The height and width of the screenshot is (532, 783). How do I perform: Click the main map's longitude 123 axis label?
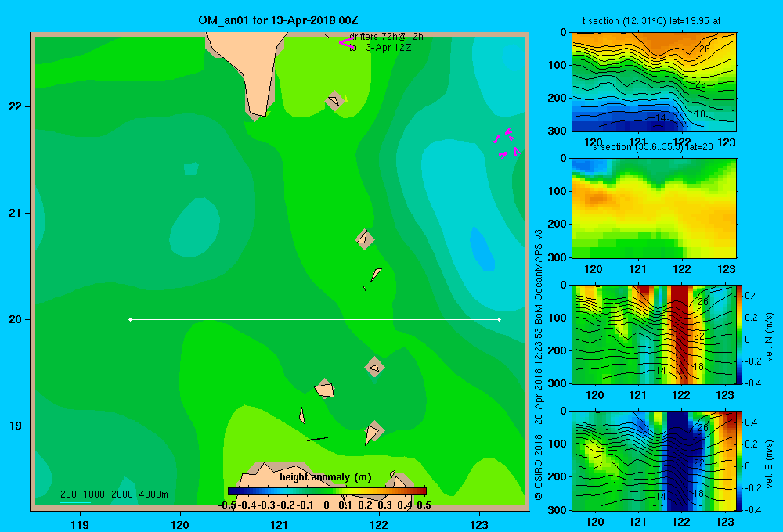tap(479, 524)
